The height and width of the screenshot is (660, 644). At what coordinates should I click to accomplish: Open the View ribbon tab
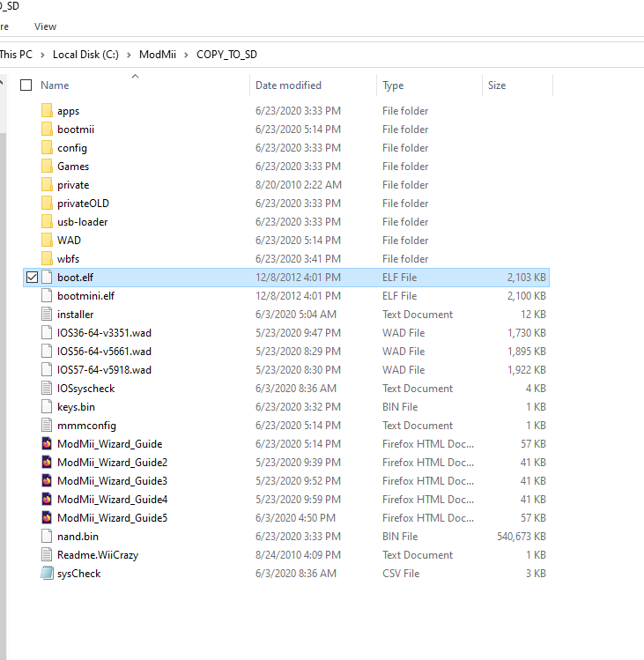tap(46, 26)
